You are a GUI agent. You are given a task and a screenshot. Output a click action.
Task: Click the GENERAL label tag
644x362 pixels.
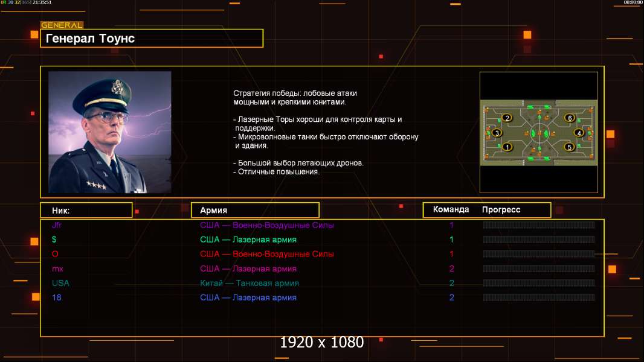pos(62,25)
